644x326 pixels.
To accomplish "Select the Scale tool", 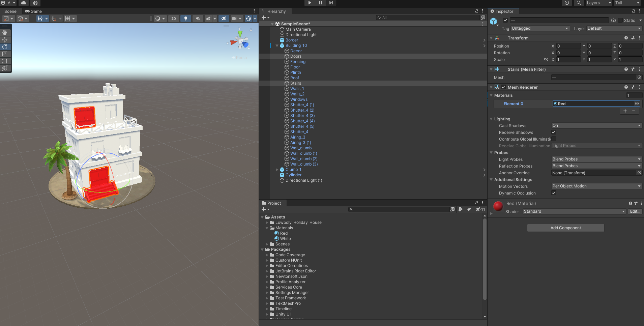I will pos(5,54).
